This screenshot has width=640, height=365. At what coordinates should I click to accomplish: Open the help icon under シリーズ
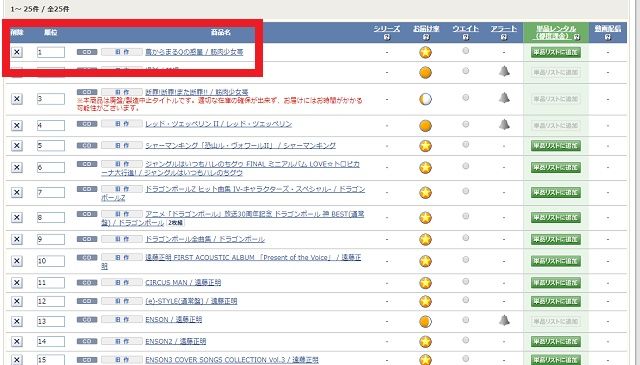click(387, 37)
